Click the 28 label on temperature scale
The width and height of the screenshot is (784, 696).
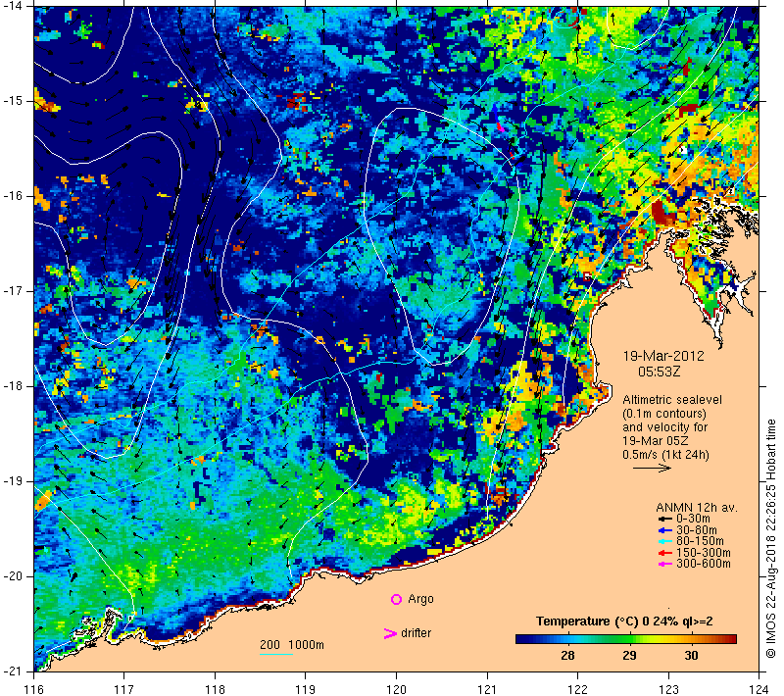[567, 656]
